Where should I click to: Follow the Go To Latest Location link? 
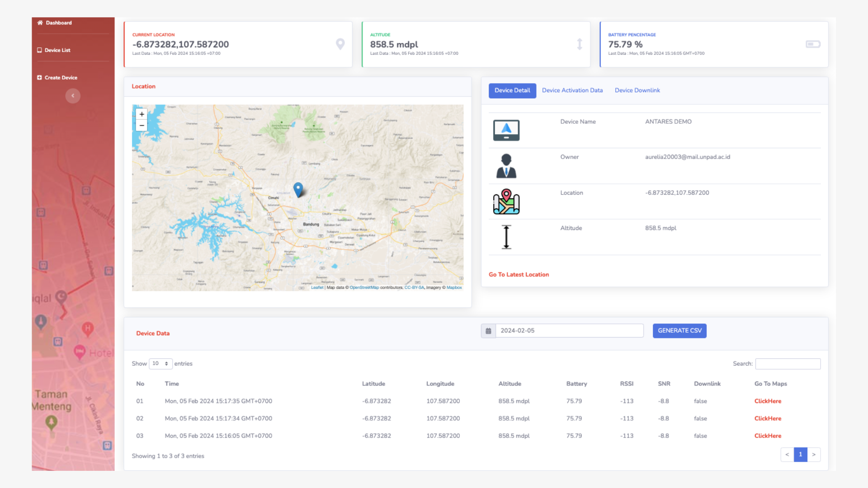(519, 275)
